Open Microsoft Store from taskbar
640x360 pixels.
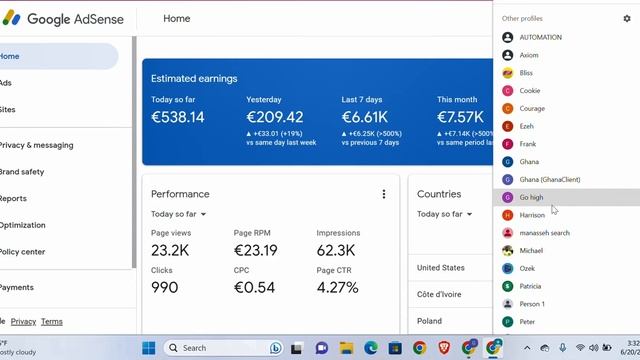[x=395, y=348]
